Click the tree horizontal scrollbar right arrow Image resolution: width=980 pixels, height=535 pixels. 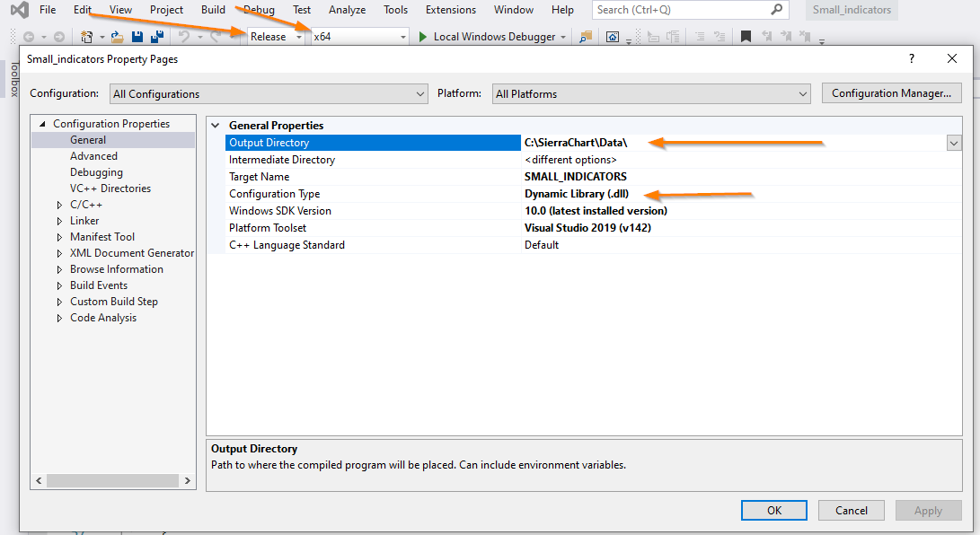click(x=188, y=480)
